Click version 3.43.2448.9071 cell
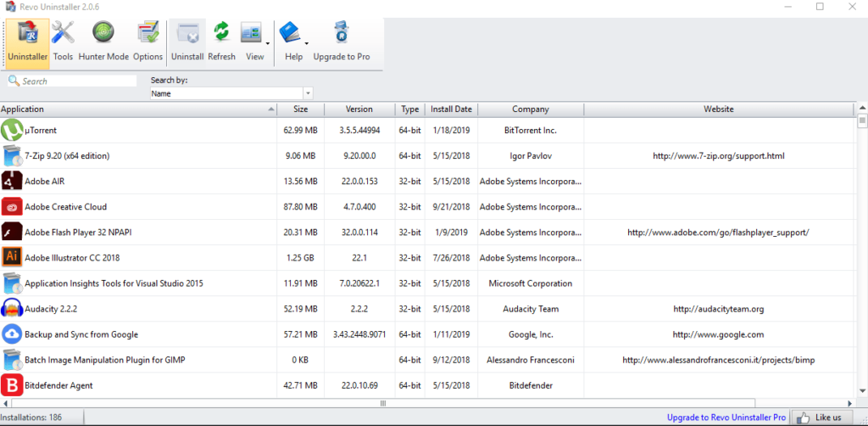The width and height of the screenshot is (868, 426). [359, 334]
